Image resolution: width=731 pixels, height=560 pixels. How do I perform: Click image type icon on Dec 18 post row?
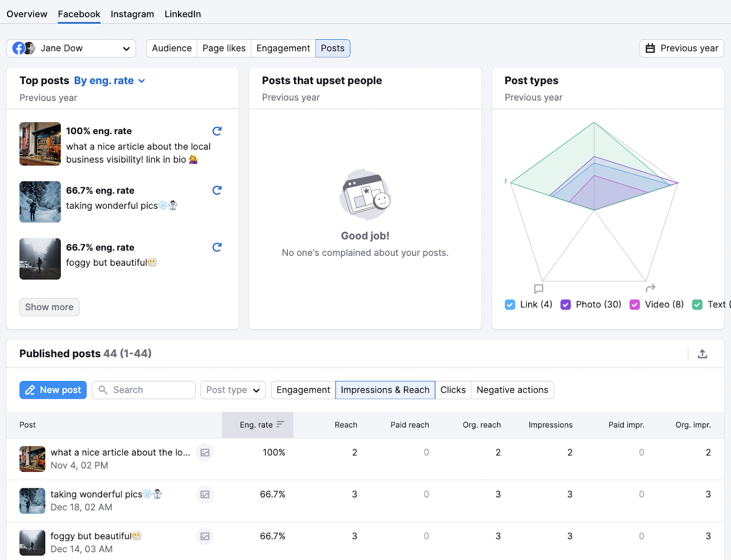pyautogui.click(x=205, y=495)
